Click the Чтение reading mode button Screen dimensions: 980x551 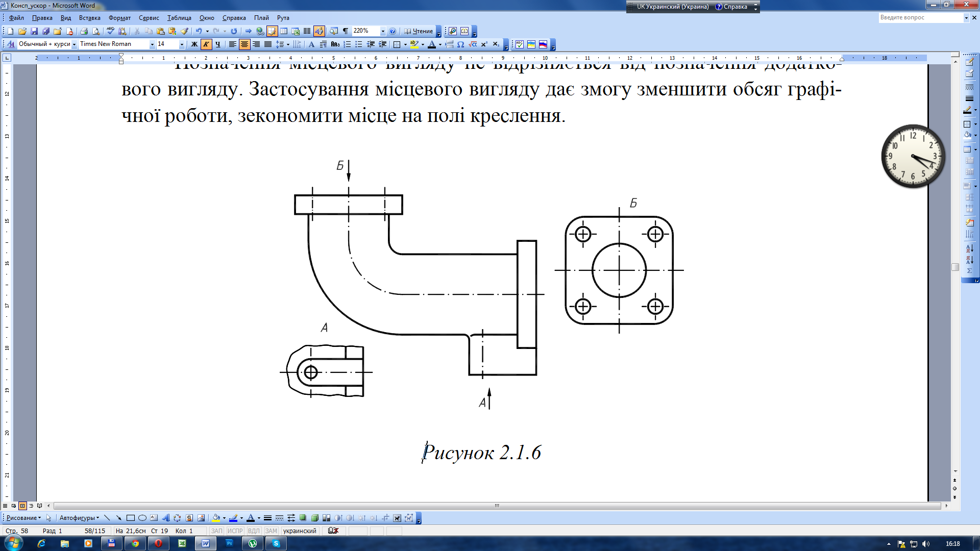point(419,31)
